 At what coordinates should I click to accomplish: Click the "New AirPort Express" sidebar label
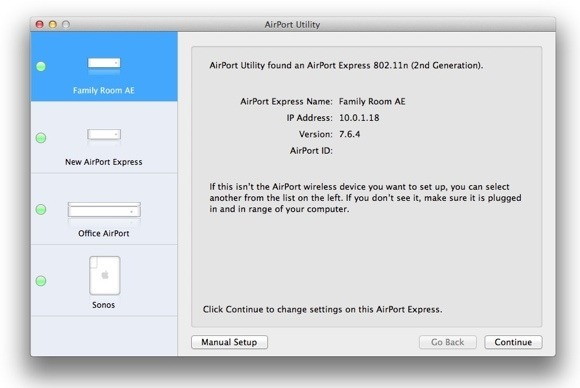point(104,162)
